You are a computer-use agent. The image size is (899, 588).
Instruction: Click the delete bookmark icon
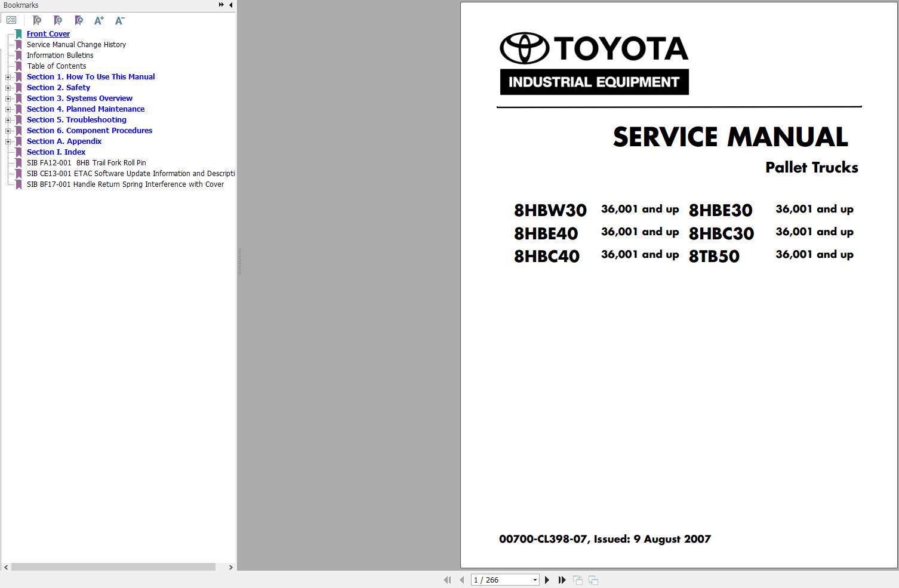point(37,20)
